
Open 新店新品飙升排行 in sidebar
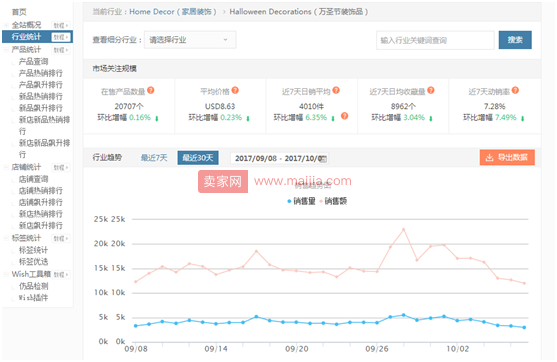pos(44,149)
